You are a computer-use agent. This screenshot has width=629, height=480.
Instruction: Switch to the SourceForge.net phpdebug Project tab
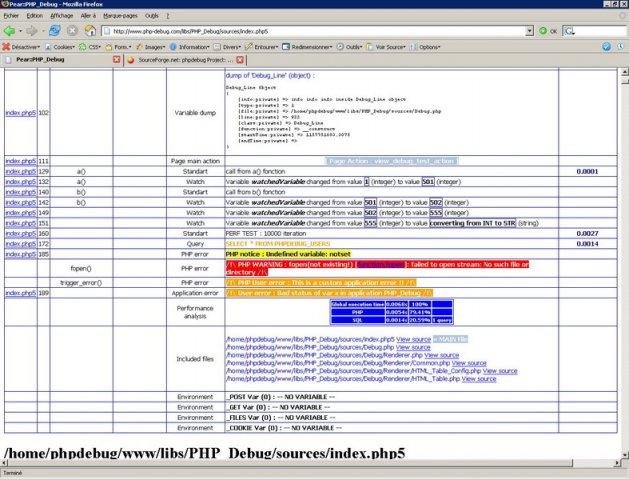click(185, 60)
